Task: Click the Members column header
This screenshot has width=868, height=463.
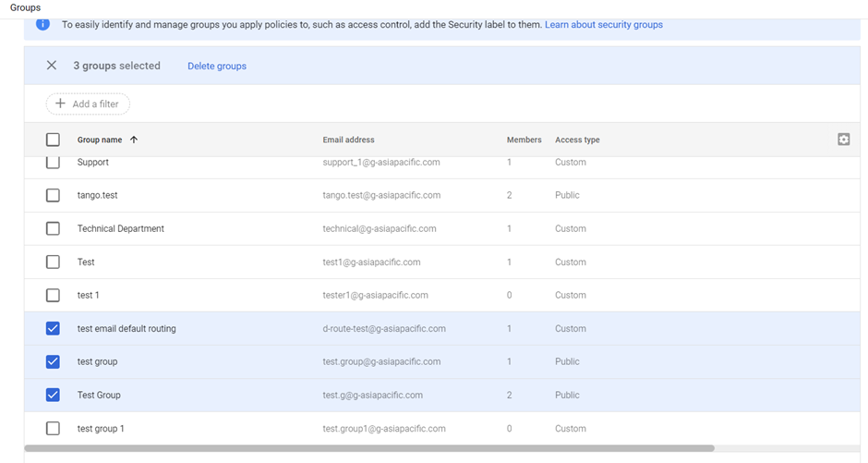Action: click(524, 140)
